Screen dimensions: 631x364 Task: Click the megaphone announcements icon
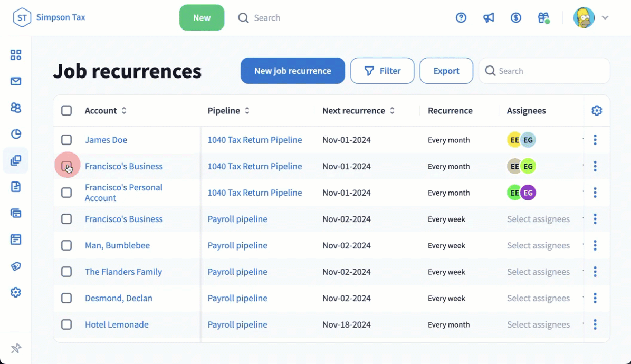tap(489, 18)
